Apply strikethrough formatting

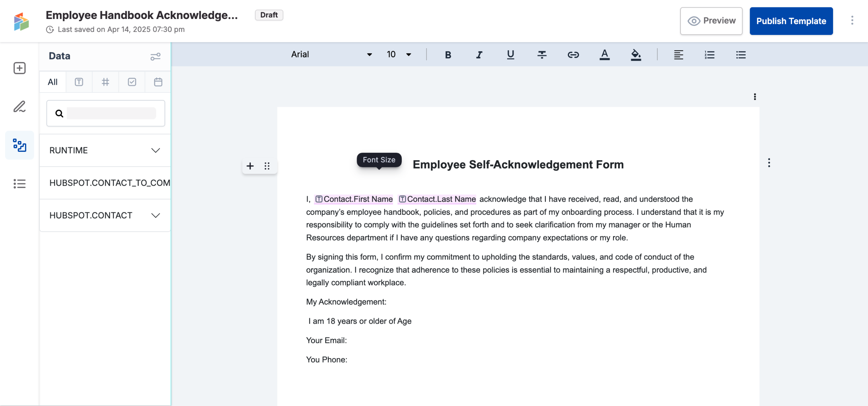pos(542,55)
